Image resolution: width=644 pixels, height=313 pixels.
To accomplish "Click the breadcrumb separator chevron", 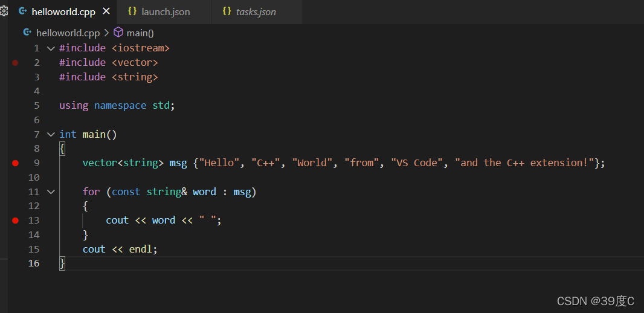I will point(106,33).
